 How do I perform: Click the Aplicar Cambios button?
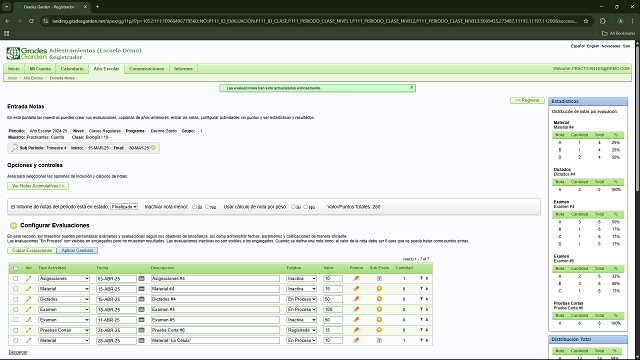[77, 250]
